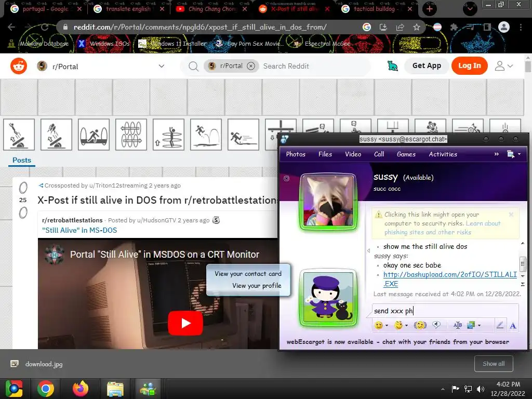Open the emoticon picker dropdown arrow
Image resolution: width=532 pixels, height=399 pixels.
(x=387, y=325)
